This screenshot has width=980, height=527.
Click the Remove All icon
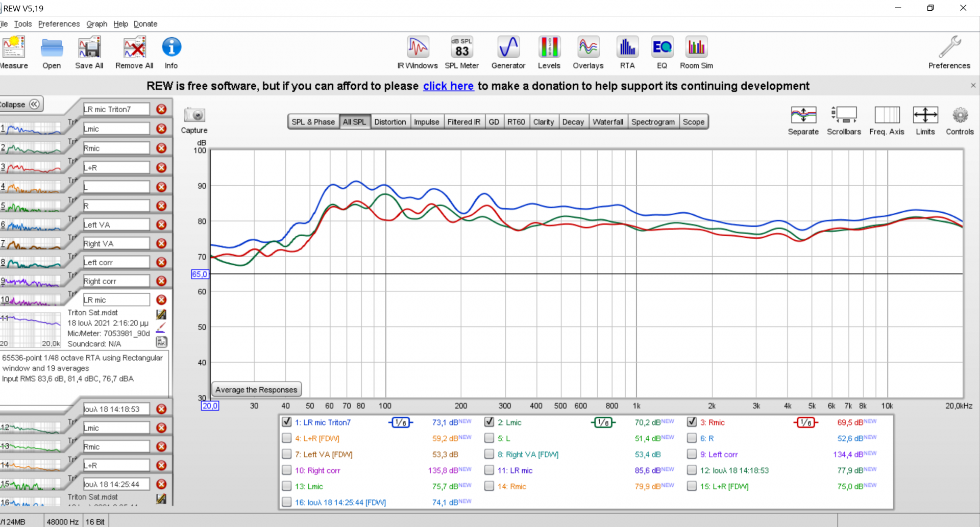point(134,52)
